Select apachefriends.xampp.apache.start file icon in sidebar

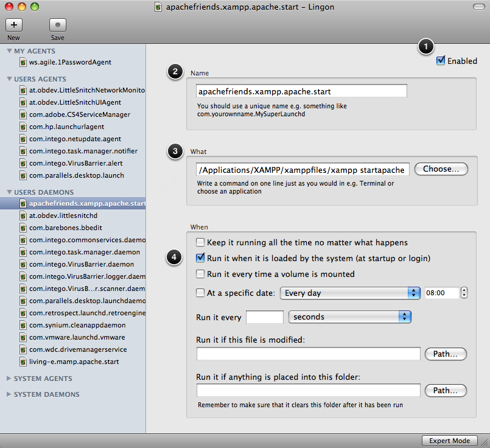click(x=23, y=204)
